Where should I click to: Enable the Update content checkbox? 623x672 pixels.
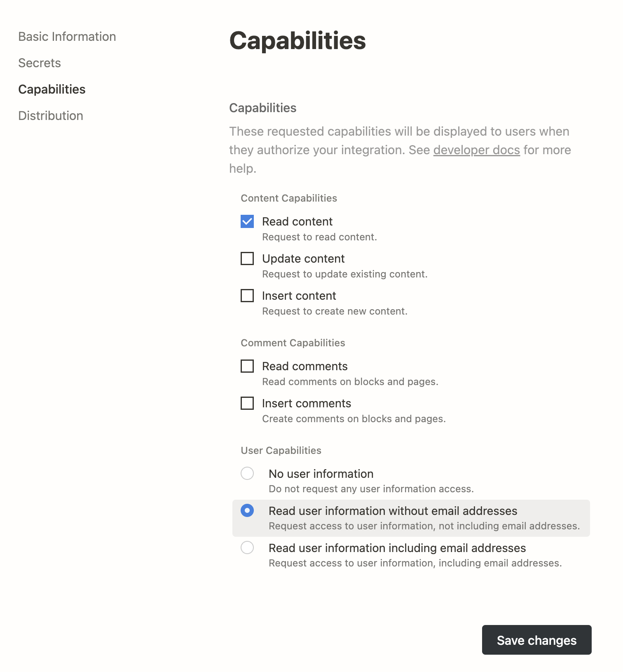click(247, 258)
